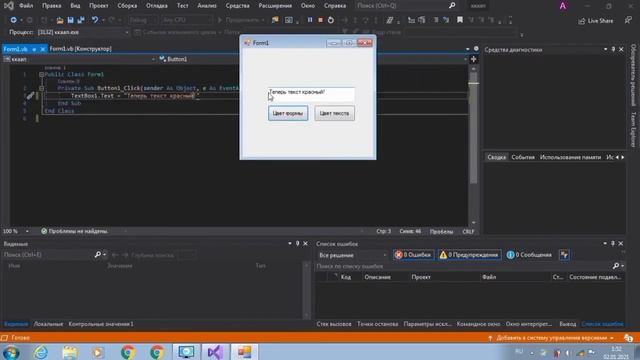The width and height of the screenshot is (640, 360).
Task: Open the 'Отладка' menu
Action: tap(157, 6)
